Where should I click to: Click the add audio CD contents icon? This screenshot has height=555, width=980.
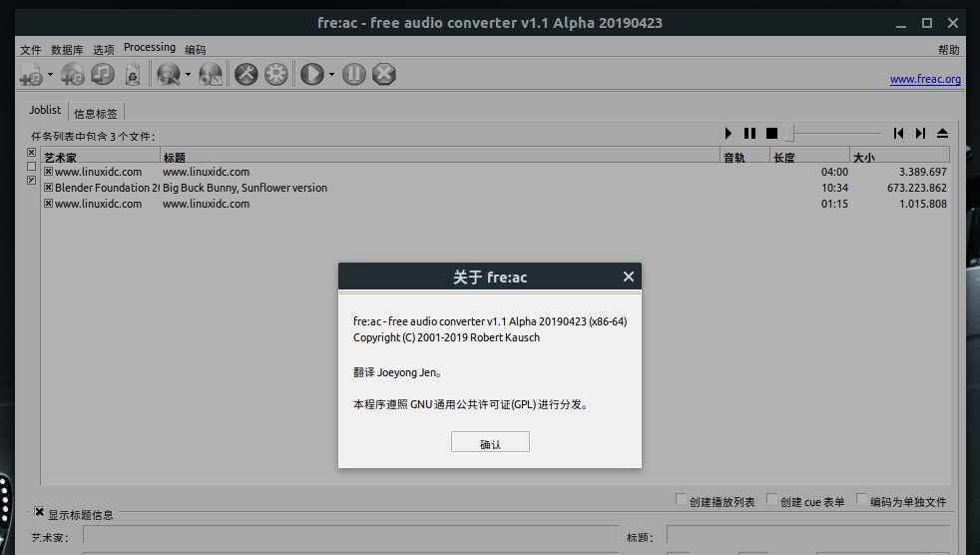[x=73, y=75]
